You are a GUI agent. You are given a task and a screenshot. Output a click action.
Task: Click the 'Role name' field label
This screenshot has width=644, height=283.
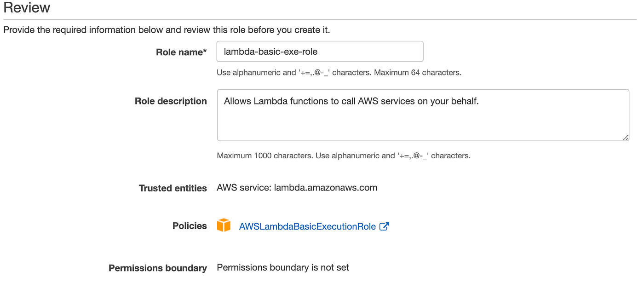click(x=179, y=52)
